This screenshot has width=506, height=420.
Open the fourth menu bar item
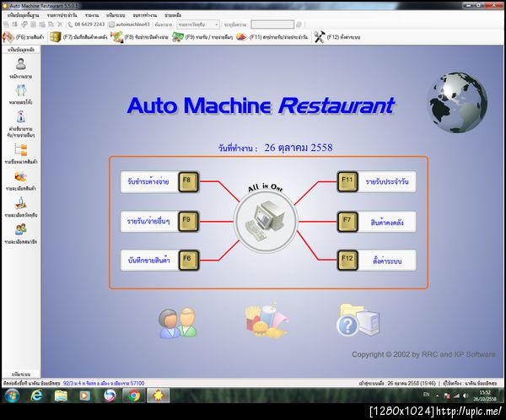point(116,15)
